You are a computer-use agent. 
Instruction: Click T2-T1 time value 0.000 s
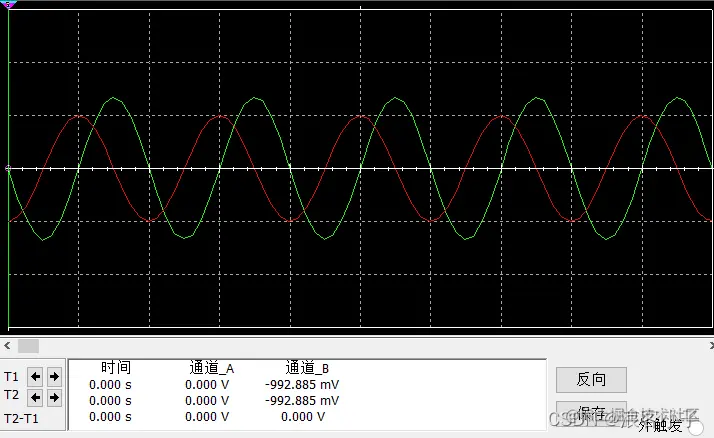110,417
